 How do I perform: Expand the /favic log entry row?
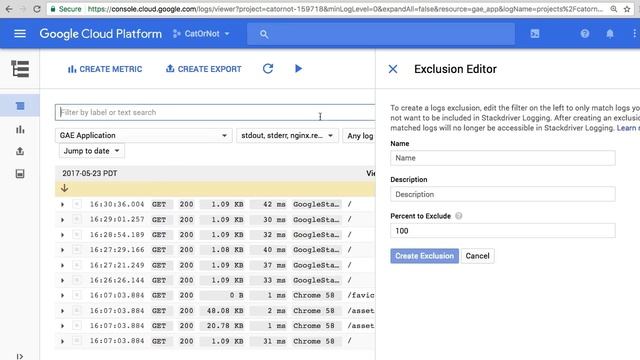tap(62, 296)
